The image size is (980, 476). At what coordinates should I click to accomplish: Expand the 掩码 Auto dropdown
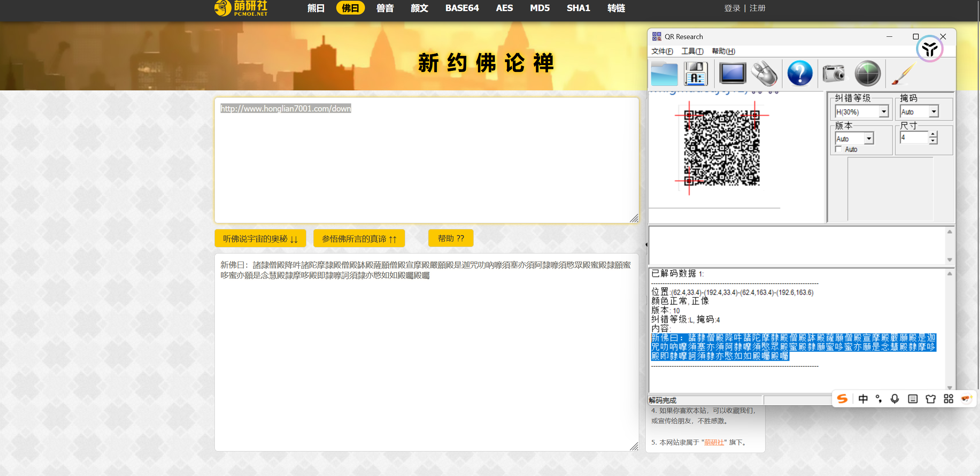pos(934,111)
